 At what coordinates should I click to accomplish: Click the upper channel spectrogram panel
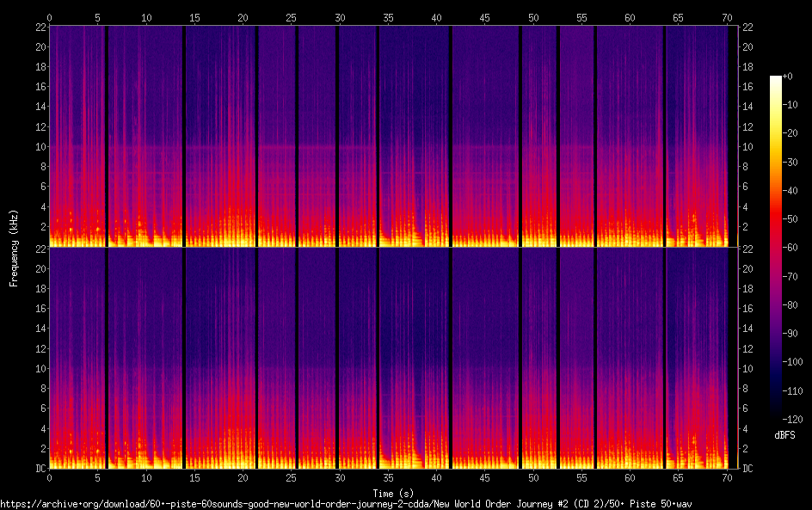(x=394, y=136)
